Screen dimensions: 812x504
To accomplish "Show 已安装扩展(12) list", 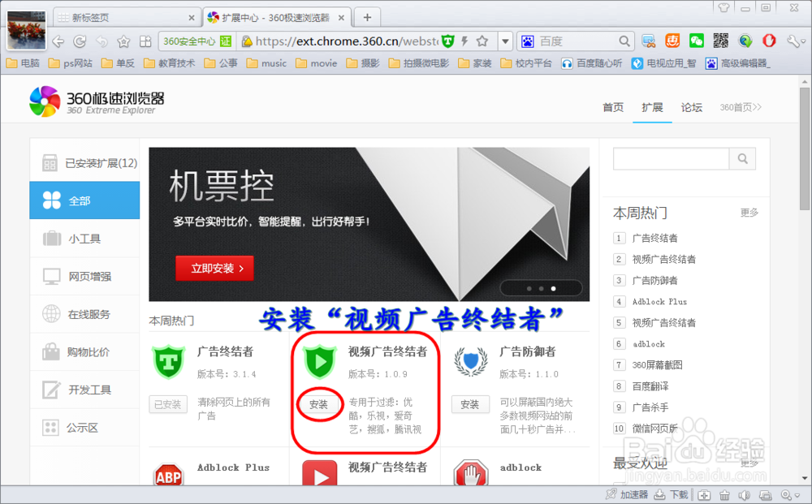I will [84, 163].
